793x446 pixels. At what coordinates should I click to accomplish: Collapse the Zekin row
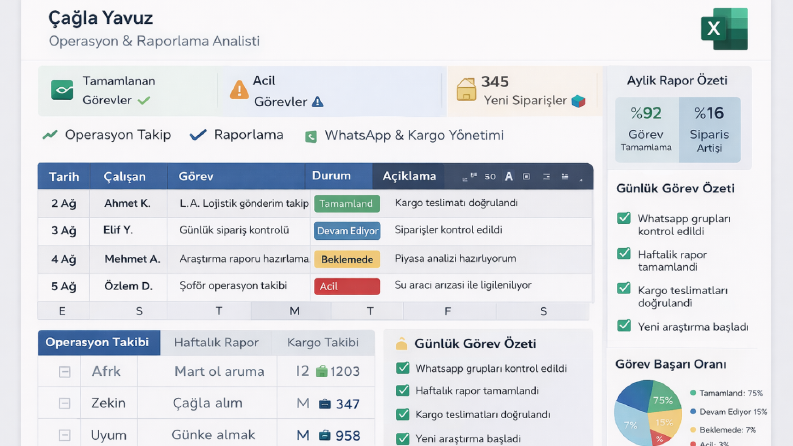pos(65,404)
